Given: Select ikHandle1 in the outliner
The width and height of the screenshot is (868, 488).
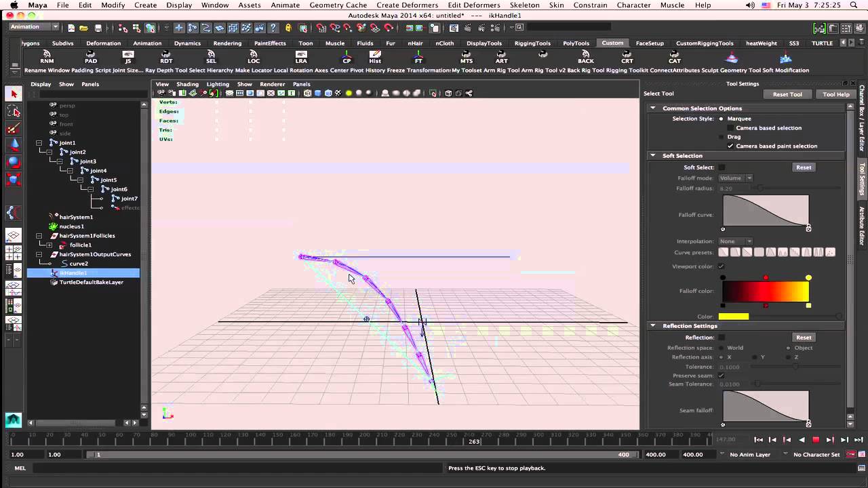Looking at the screenshot, I should (x=73, y=272).
